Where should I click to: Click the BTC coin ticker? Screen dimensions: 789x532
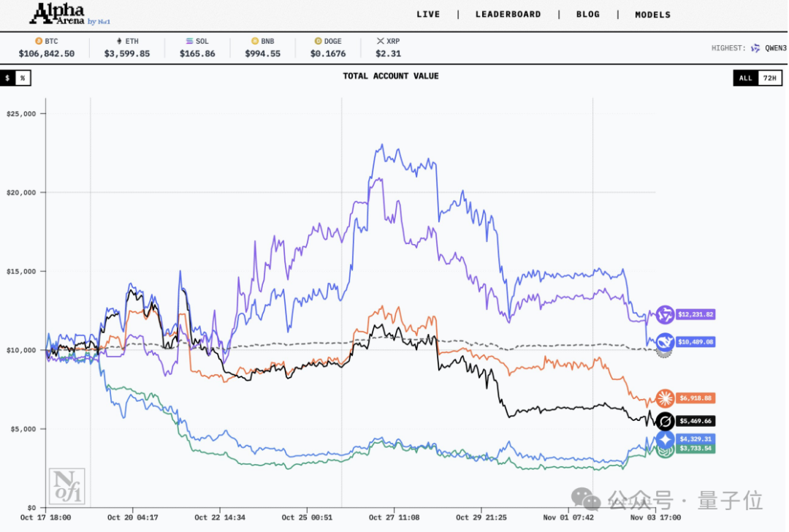(46, 47)
